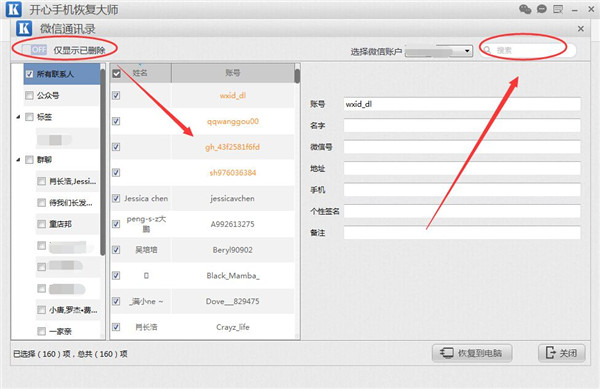The image size is (600, 389).
Task: Click the contact list vertical scrollbar
Action: 297,75
